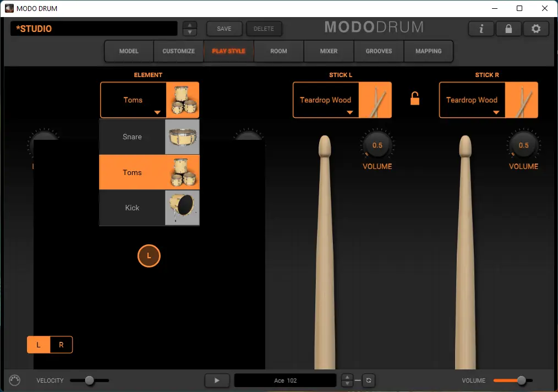Click the Ace 102 groove name field
Screen dimensions: 558x392
point(285,380)
